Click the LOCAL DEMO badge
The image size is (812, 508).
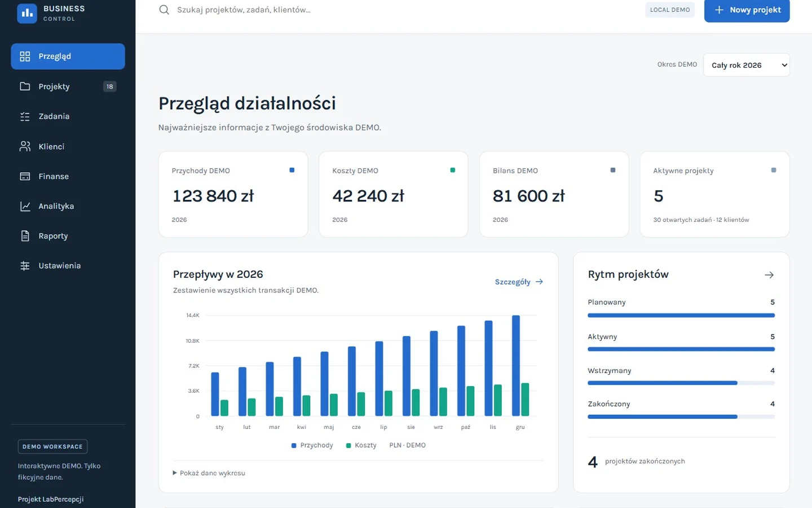click(x=670, y=10)
